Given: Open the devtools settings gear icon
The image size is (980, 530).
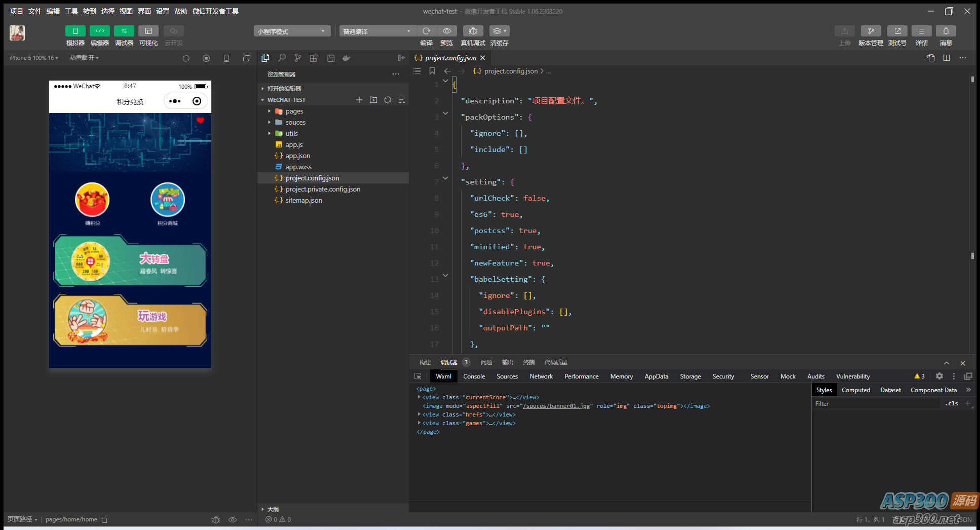Looking at the screenshot, I should click(x=939, y=376).
